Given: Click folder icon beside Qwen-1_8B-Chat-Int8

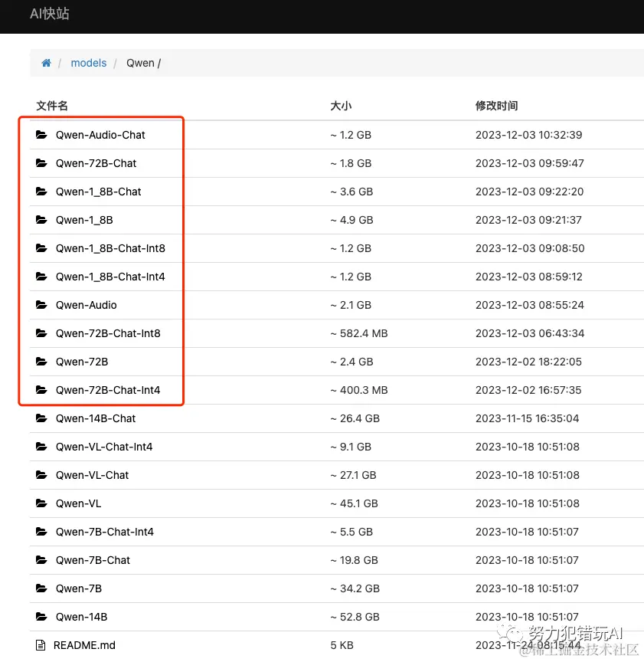Looking at the screenshot, I should 41,247.
